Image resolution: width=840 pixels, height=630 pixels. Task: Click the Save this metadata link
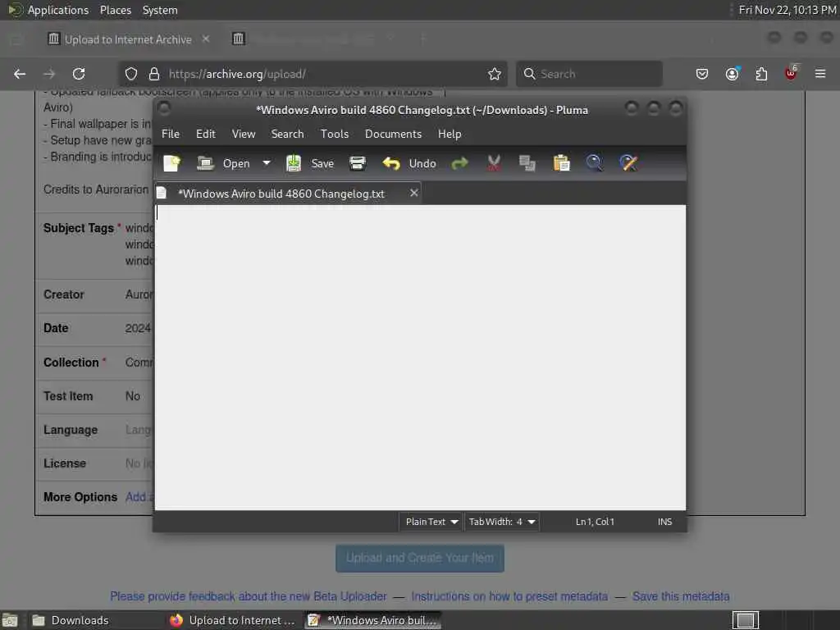[681, 596]
